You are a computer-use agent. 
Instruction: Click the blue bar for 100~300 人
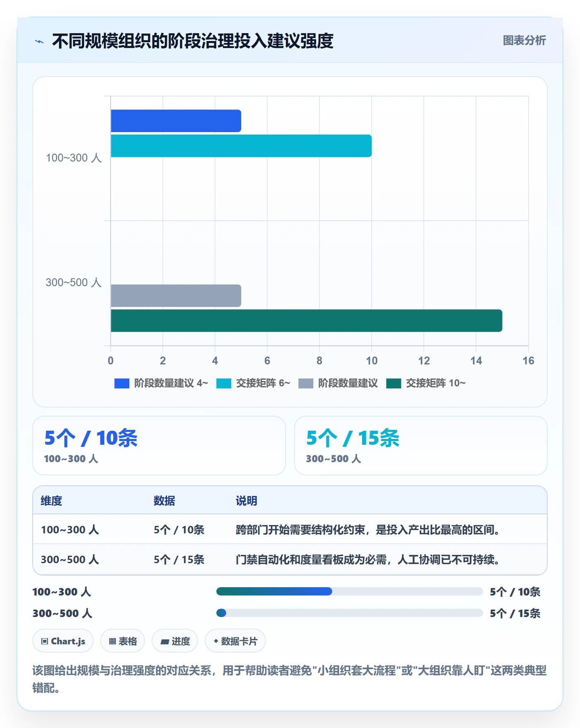pyautogui.click(x=176, y=121)
